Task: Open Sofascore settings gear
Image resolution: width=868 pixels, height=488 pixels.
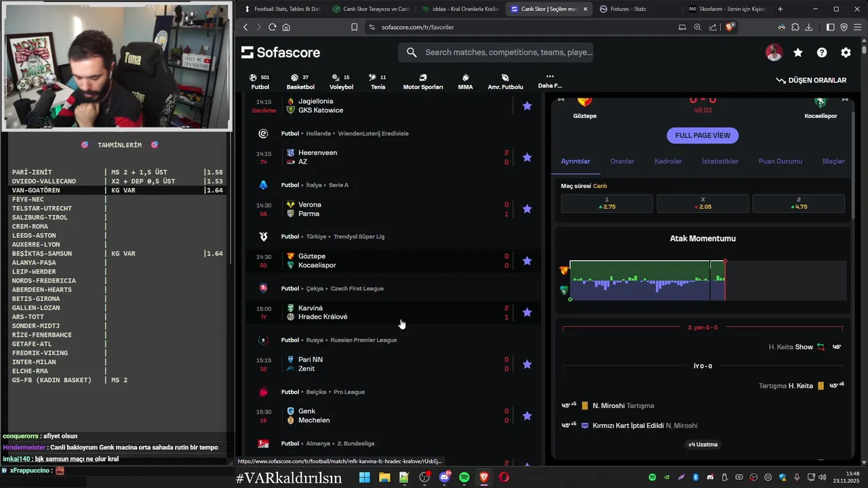Action: coord(846,52)
